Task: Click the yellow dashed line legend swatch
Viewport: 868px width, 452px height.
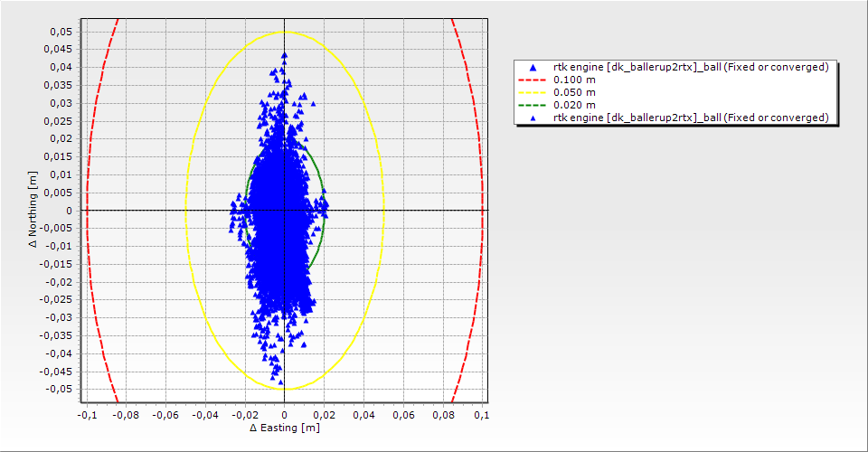Action: click(532, 92)
